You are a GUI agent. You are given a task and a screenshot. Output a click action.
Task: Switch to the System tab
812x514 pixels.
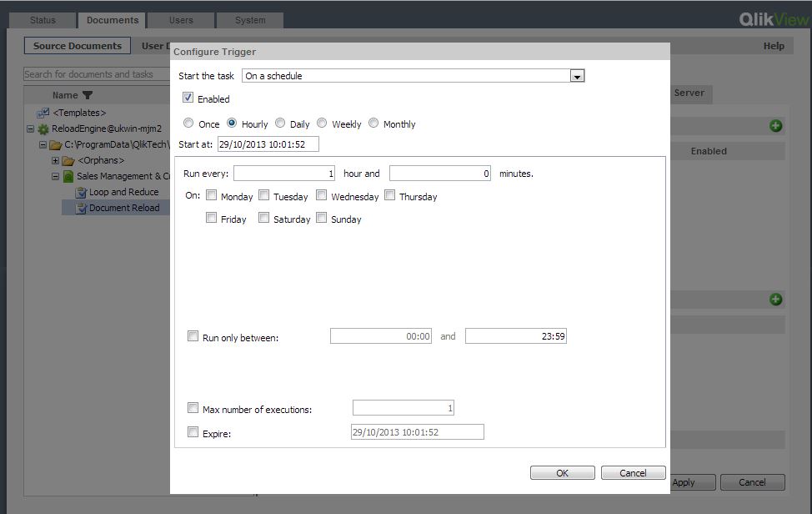click(250, 20)
